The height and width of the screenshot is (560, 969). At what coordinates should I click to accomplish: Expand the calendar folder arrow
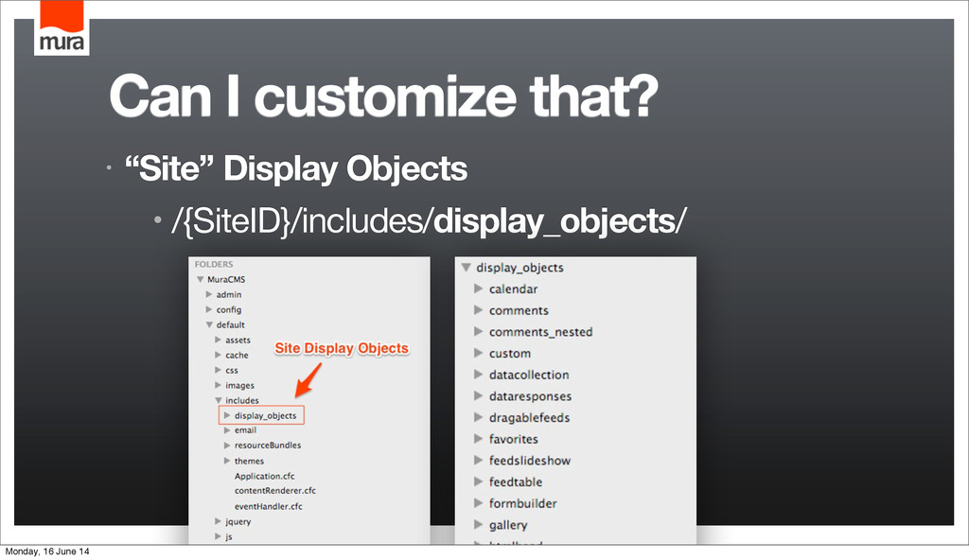click(478, 289)
